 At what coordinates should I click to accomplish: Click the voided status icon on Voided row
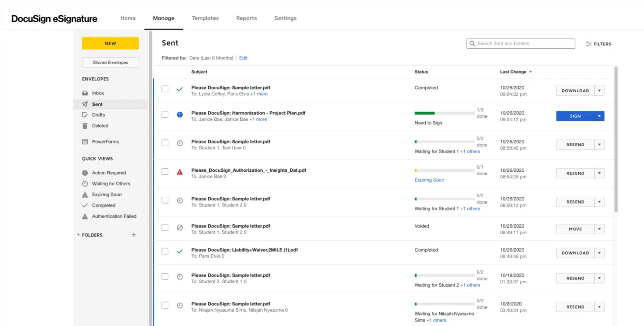[x=180, y=228]
